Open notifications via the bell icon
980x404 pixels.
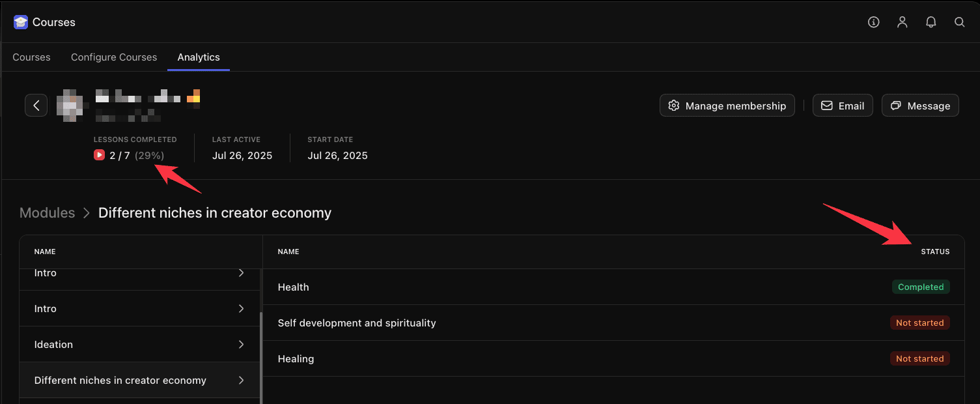tap(931, 22)
